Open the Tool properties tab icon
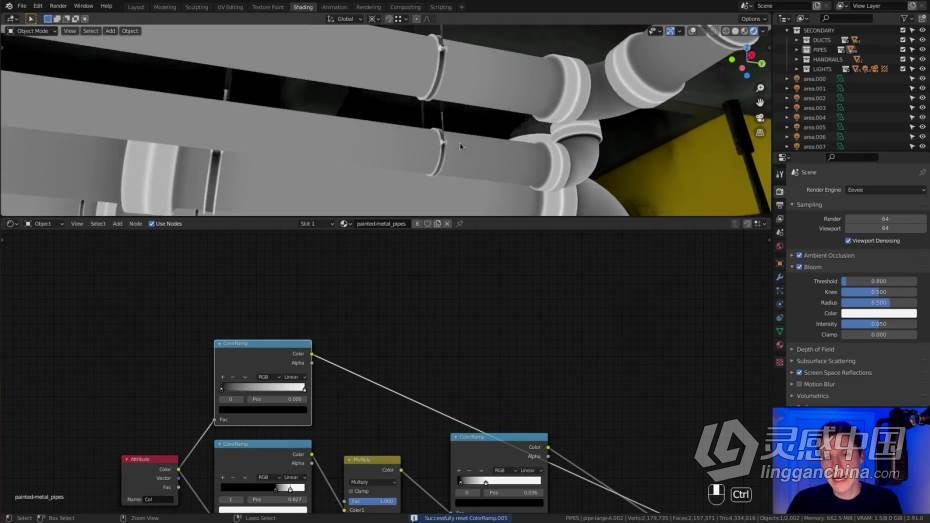930x523 pixels. [779, 174]
